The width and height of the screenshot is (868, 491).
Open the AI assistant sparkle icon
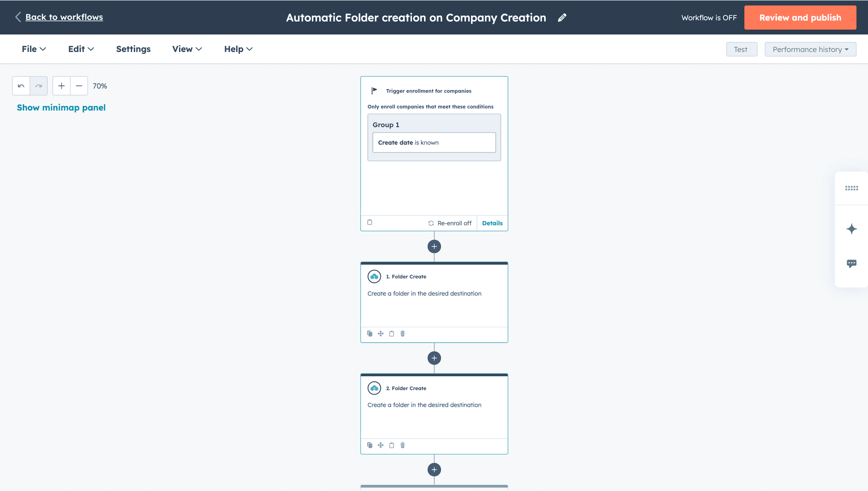pyautogui.click(x=852, y=229)
